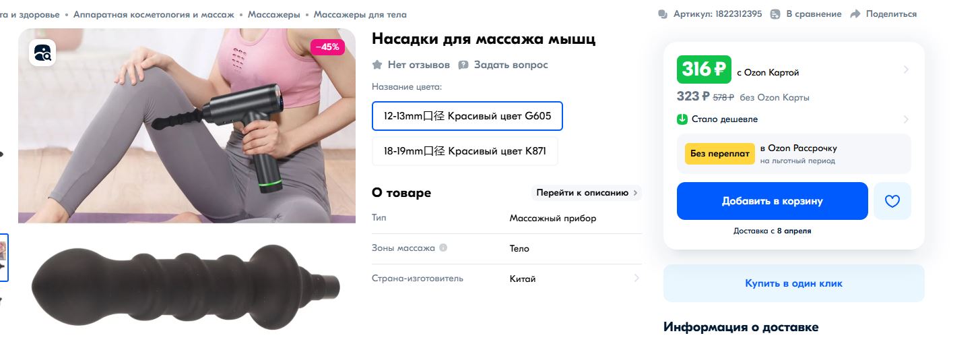Open Аппаратная косметология и массаж breadcrumb
This screenshot has width=980, height=344.
click(x=154, y=14)
